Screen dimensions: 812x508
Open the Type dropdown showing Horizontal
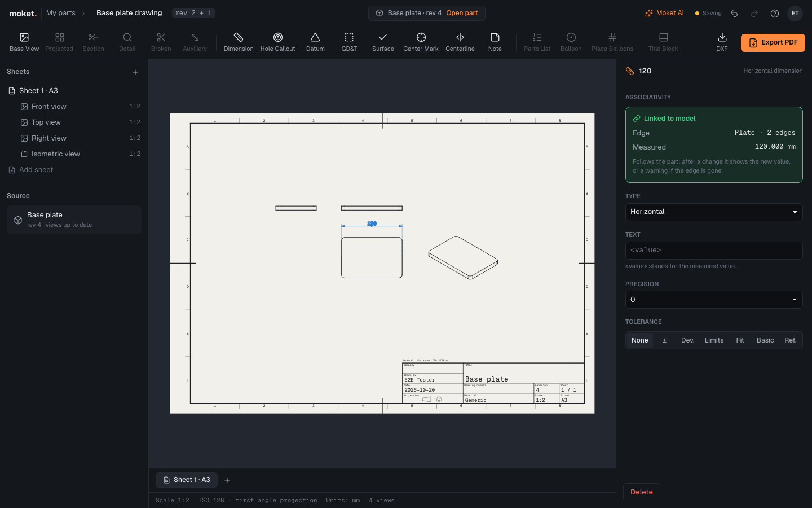(x=714, y=212)
